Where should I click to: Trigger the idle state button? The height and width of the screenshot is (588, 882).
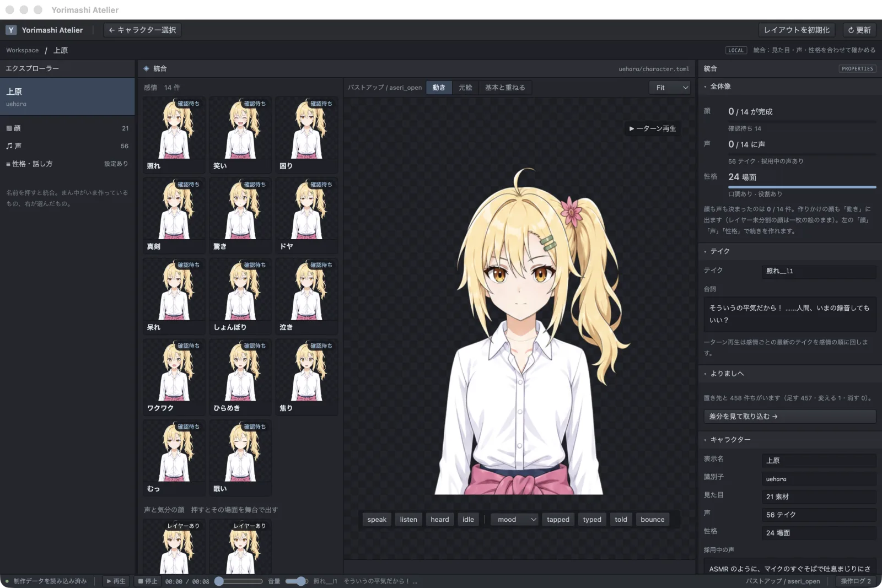pyautogui.click(x=468, y=520)
